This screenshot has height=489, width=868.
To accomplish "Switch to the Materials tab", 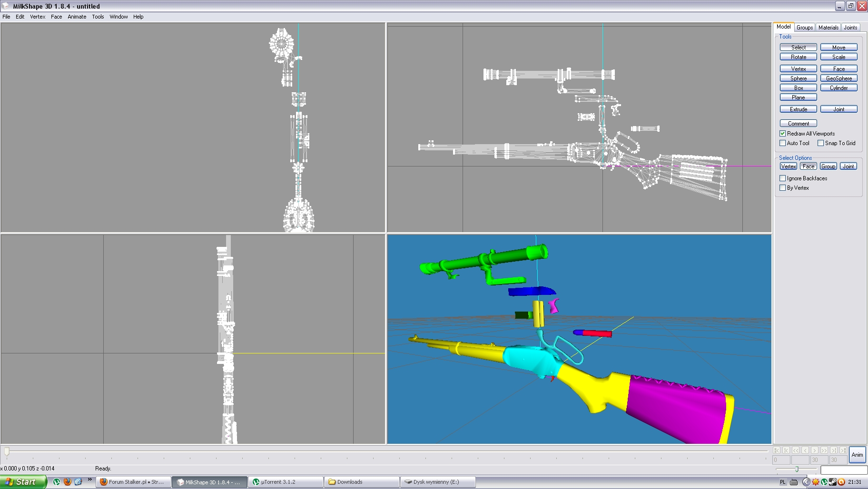I will click(x=828, y=28).
